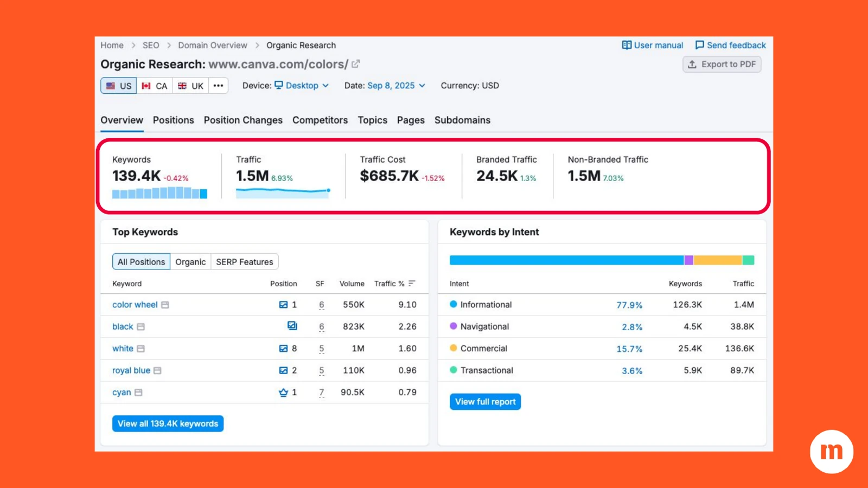Click SERP icon next to cyan keyword

click(138, 393)
